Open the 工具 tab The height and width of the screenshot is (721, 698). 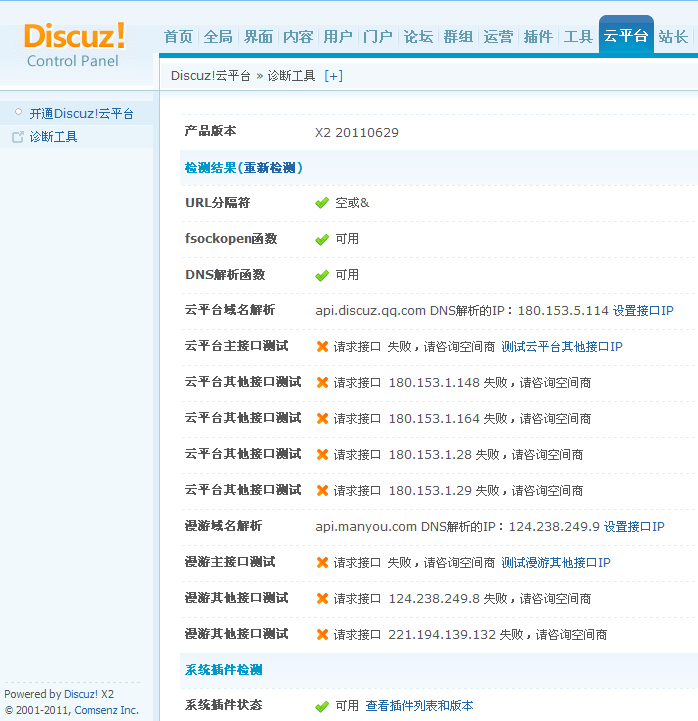[578, 37]
